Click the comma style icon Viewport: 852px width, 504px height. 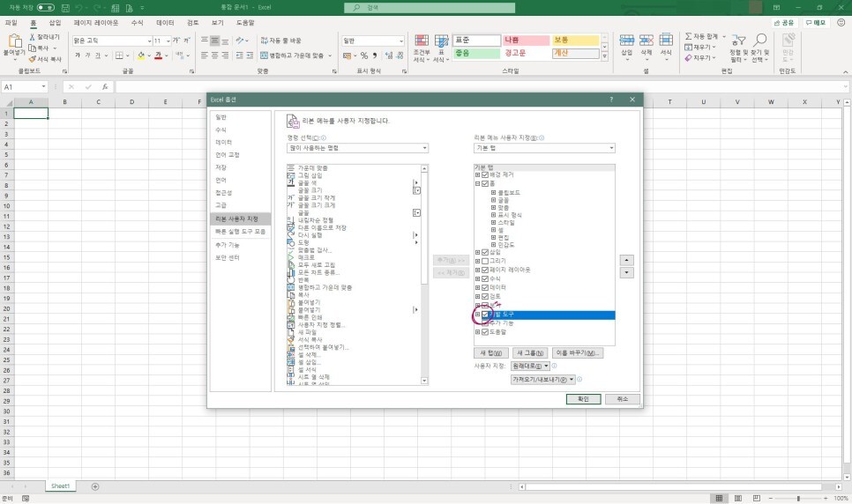pos(375,55)
